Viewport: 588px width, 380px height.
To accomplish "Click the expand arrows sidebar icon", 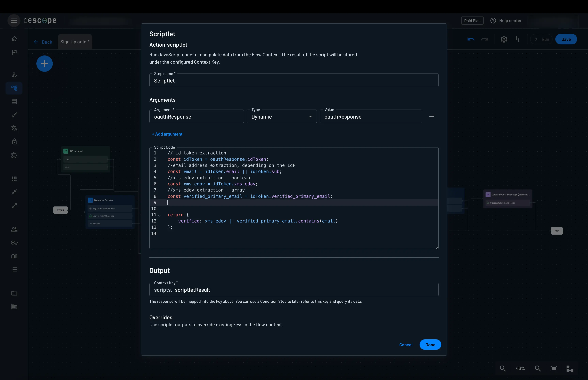I will click(x=14, y=205).
